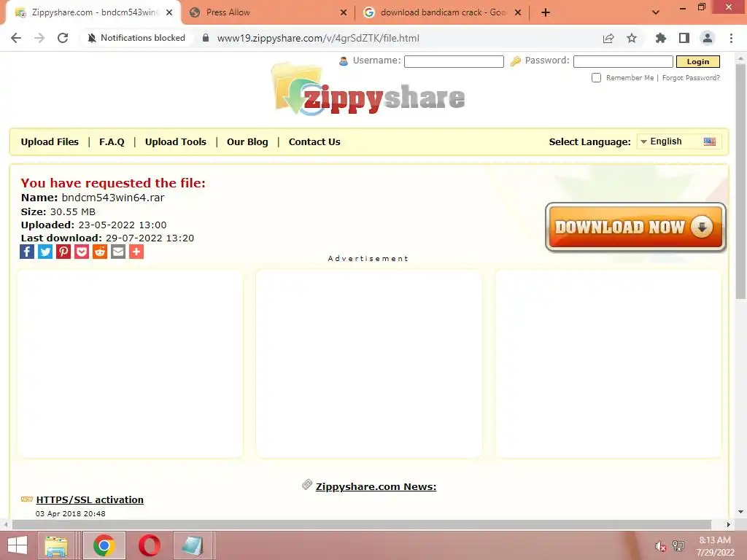Select the Zippyshare.com tab

pyautogui.click(x=93, y=12)
